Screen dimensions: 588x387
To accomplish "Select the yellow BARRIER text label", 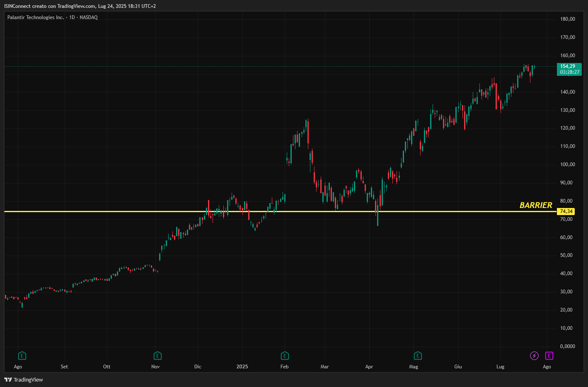I will point(536,205).
